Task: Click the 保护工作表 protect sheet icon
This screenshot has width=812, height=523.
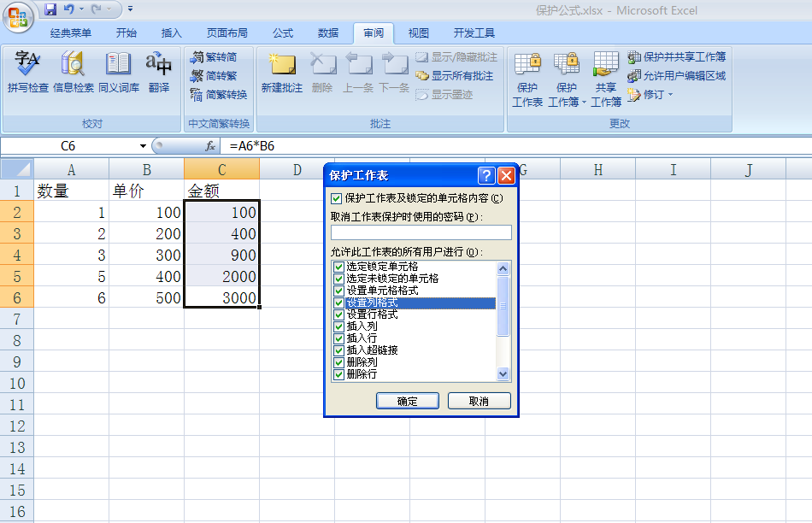Action: pyautogui.click(x=527, y=64)
